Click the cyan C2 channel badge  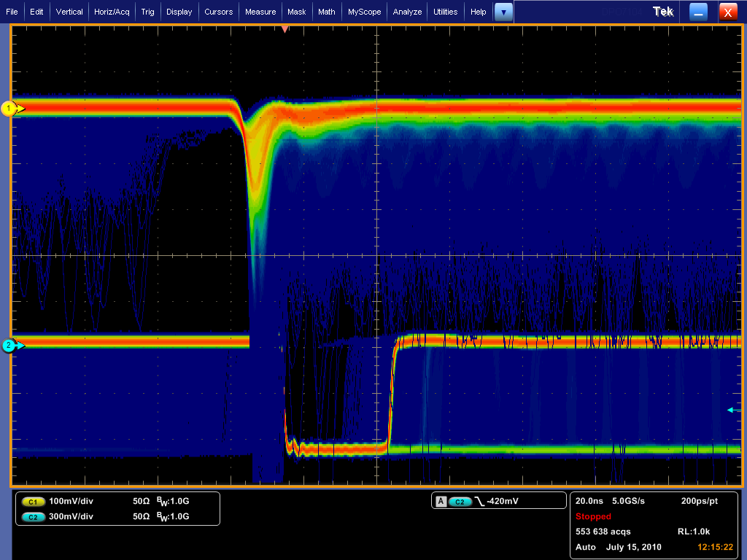(33, 516)
